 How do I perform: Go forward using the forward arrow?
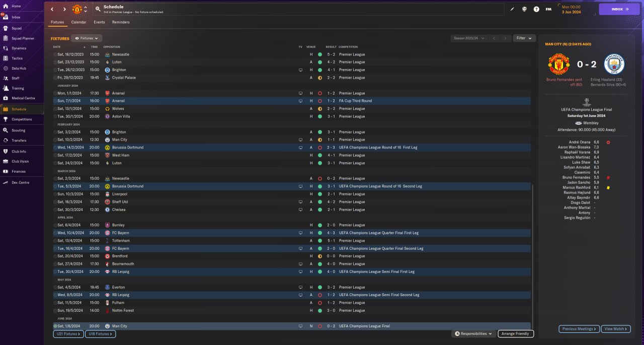click(64, 9)
